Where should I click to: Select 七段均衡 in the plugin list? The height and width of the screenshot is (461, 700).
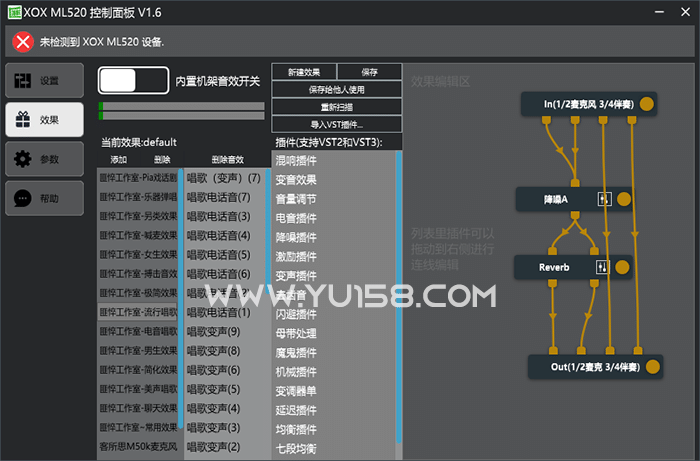(x=333, y=449)
